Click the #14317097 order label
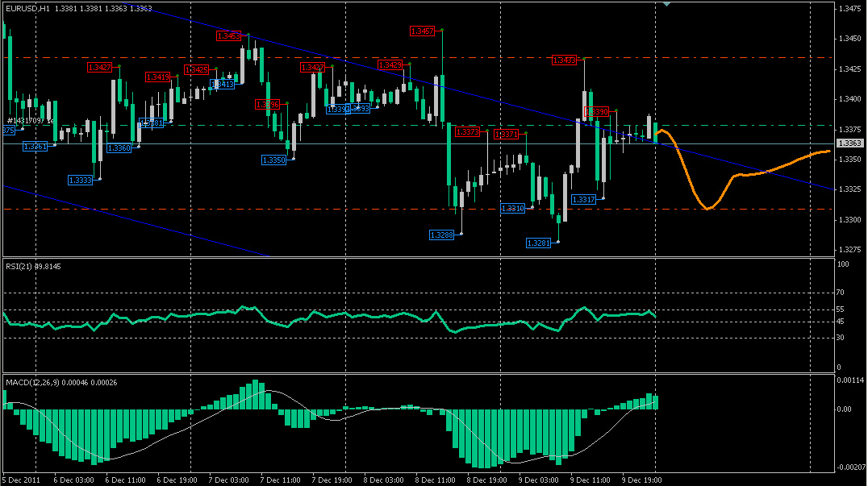The image size is (868, 486). click(30, 121)
